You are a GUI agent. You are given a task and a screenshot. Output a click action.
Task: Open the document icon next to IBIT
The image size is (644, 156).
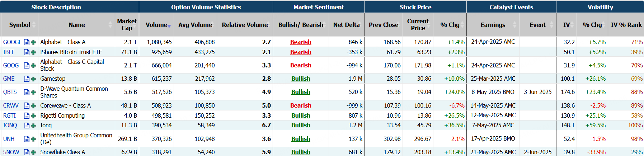tap(27, 52)
